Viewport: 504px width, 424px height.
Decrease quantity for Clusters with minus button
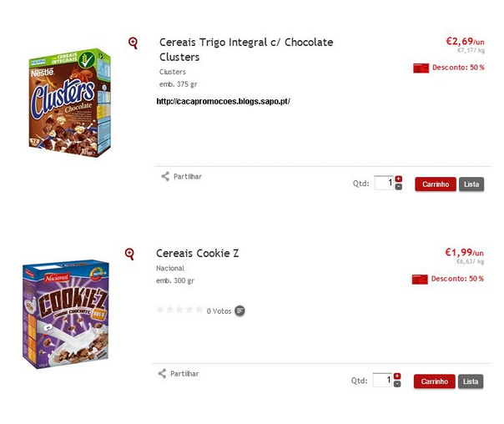pyautogui.click(x=399, y=187)
